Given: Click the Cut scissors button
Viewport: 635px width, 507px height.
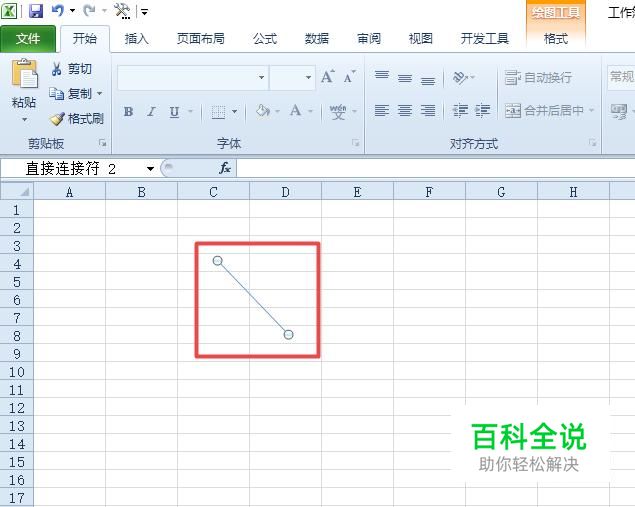Looking at the screenshot, I should point(71,69).
